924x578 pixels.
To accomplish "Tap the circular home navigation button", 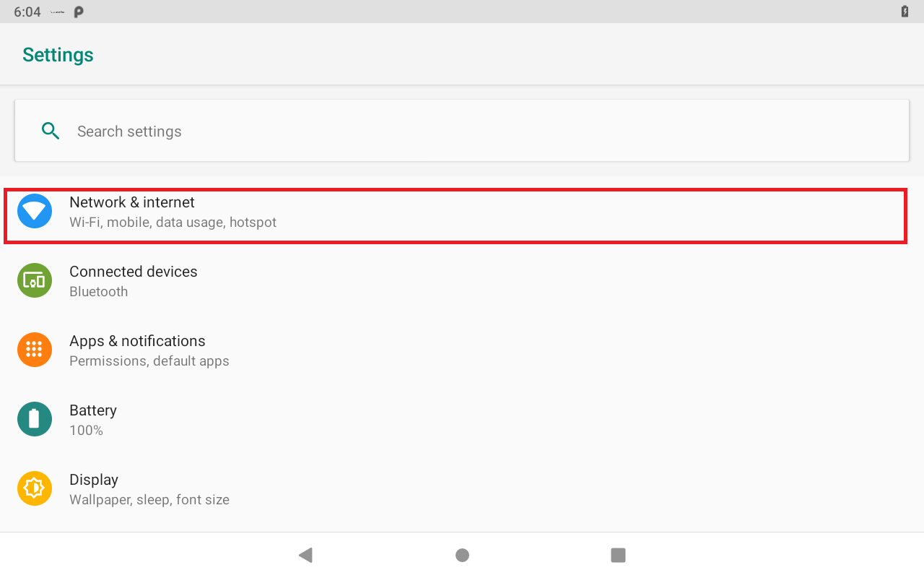I will [462, 555].
